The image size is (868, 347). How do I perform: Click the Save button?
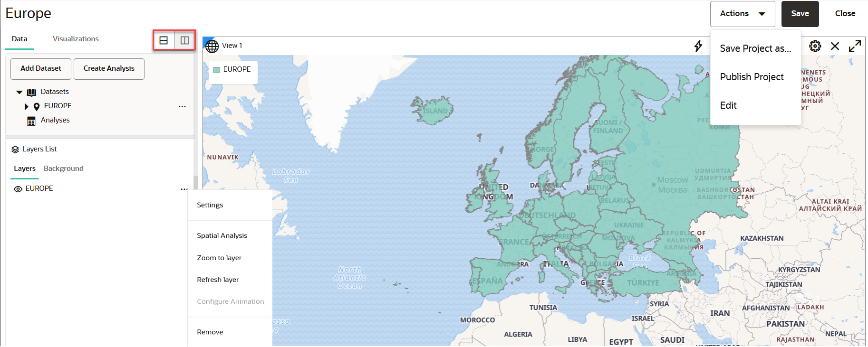800,14
